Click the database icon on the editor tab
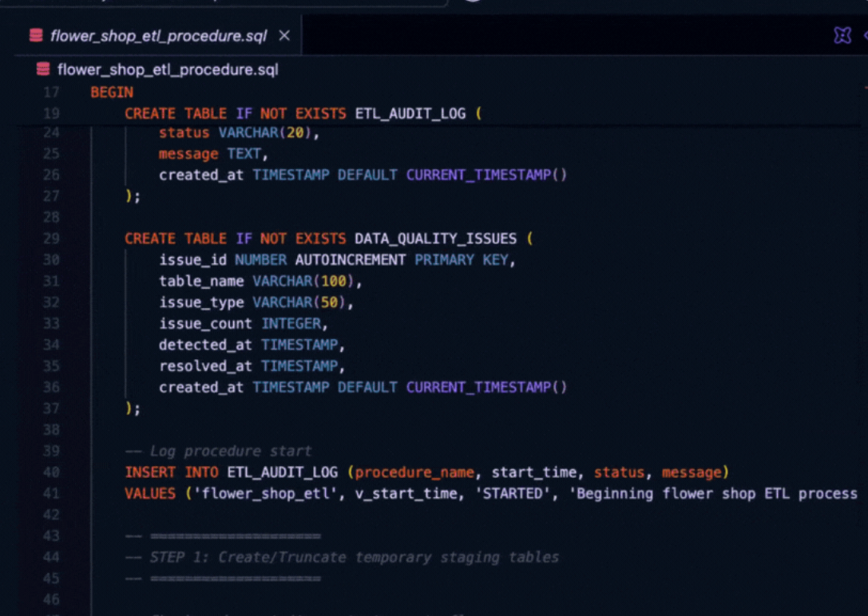 pos(36,36)
